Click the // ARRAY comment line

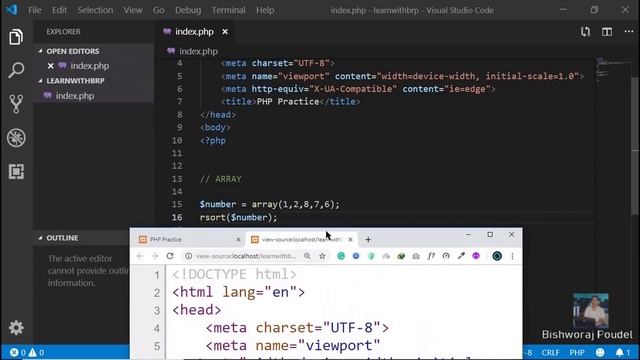[x=220, y=179]
